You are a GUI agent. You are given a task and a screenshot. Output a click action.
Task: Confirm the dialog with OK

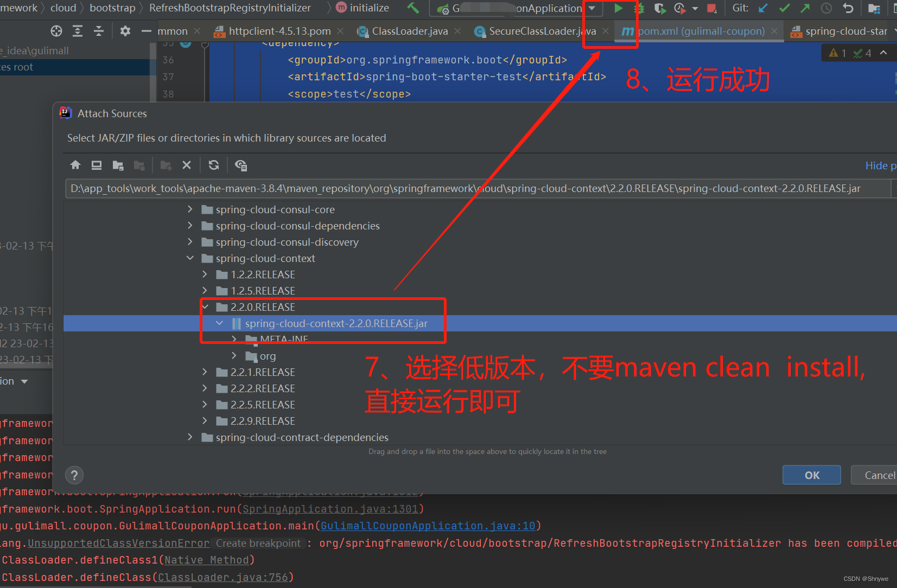tap(812, 475)
